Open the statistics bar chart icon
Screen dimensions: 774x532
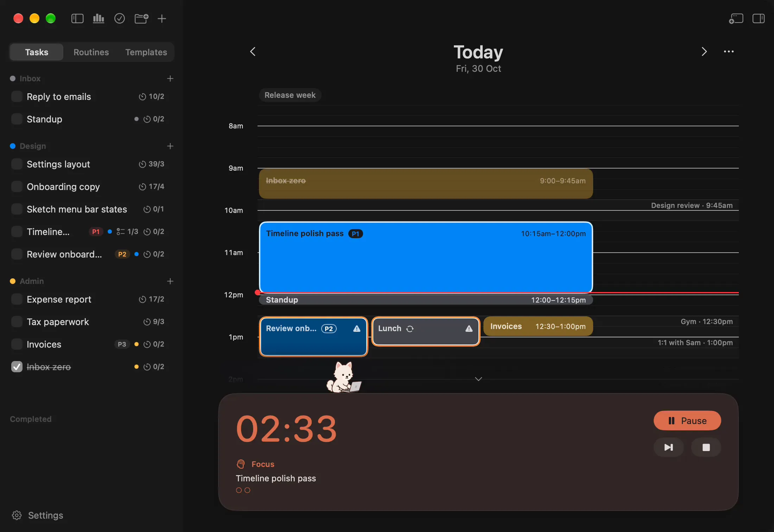[x=99, y=19]
